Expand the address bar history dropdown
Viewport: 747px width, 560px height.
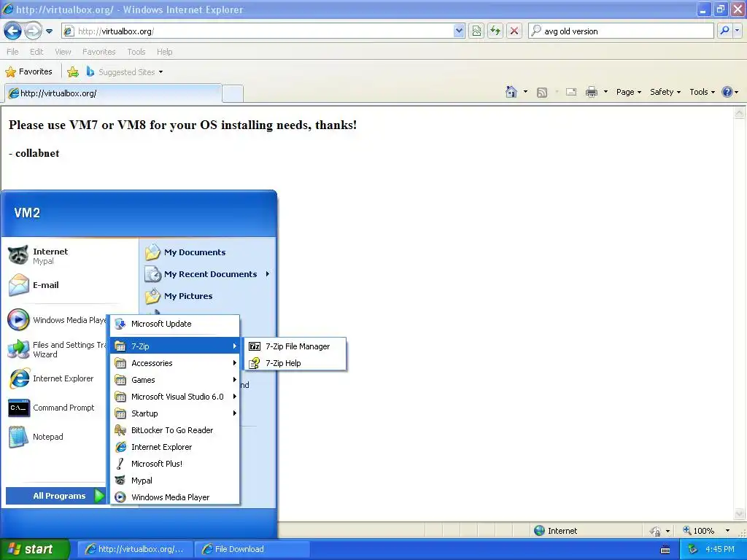(459, 31)
